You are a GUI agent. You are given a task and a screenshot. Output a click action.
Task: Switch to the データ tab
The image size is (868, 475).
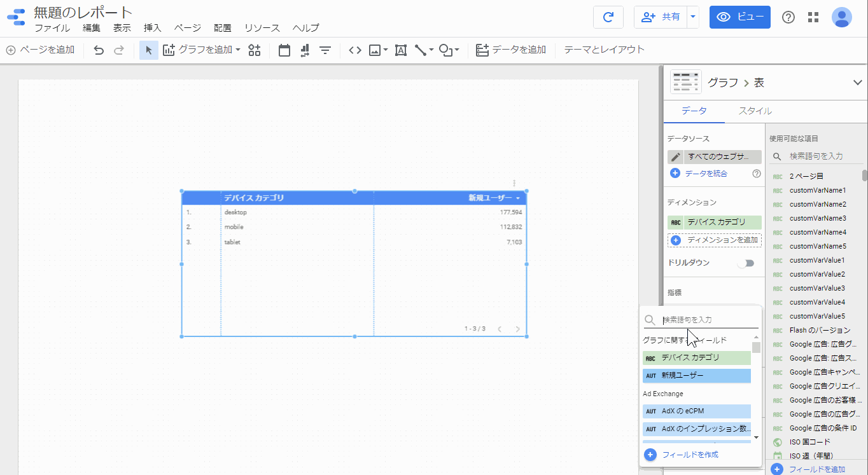[x=694, y=111]
